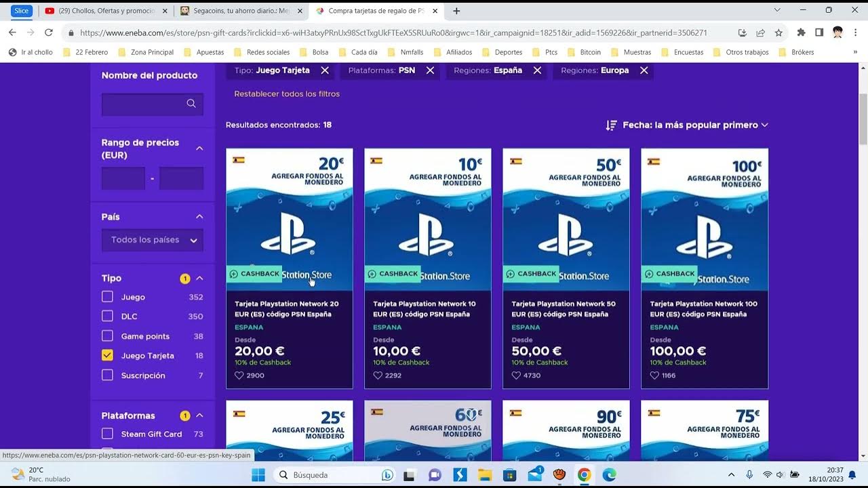868x488 pixels.
Task: Open a new browser tab
Action: pos(456,11)
